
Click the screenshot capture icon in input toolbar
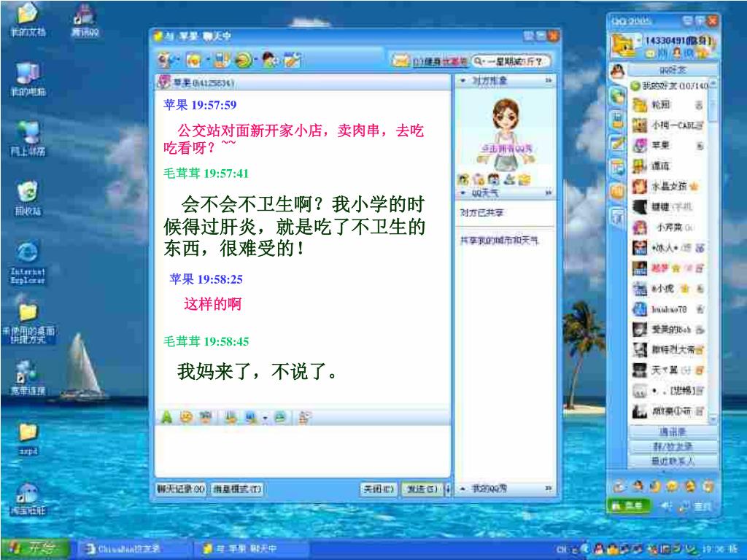pyautogui.click(x=251, y=418)
